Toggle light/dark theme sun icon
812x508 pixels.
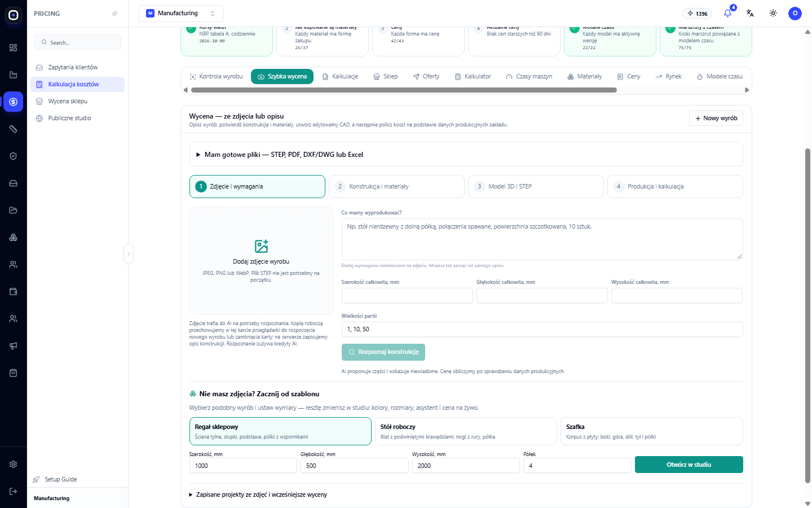click(773, 13)
